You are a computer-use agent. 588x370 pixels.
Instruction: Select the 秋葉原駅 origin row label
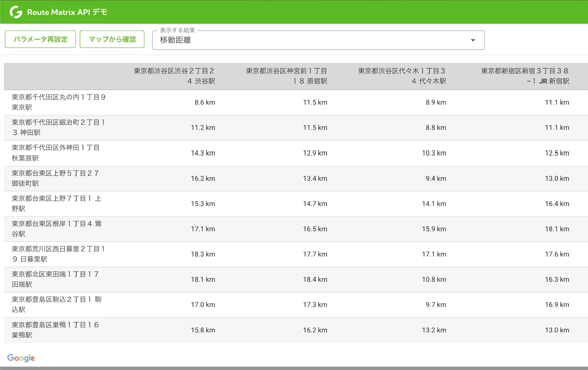coord(55,153)
